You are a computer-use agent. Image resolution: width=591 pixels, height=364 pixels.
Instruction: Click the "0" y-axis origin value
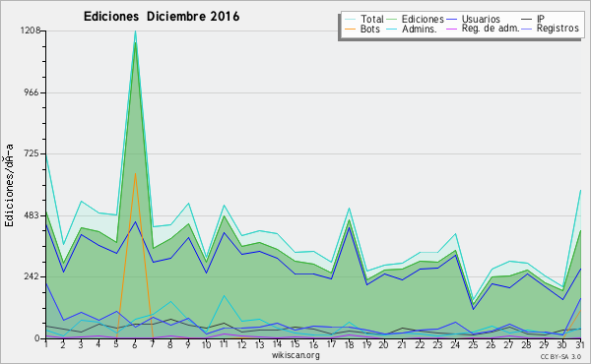tap(36, 338)
